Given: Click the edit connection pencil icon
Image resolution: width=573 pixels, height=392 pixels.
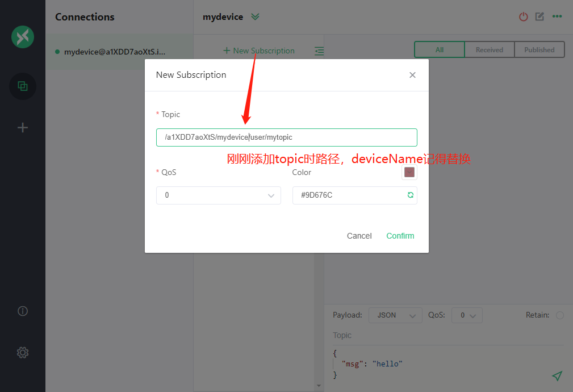Looking at the screenshot, I should 539,16.
